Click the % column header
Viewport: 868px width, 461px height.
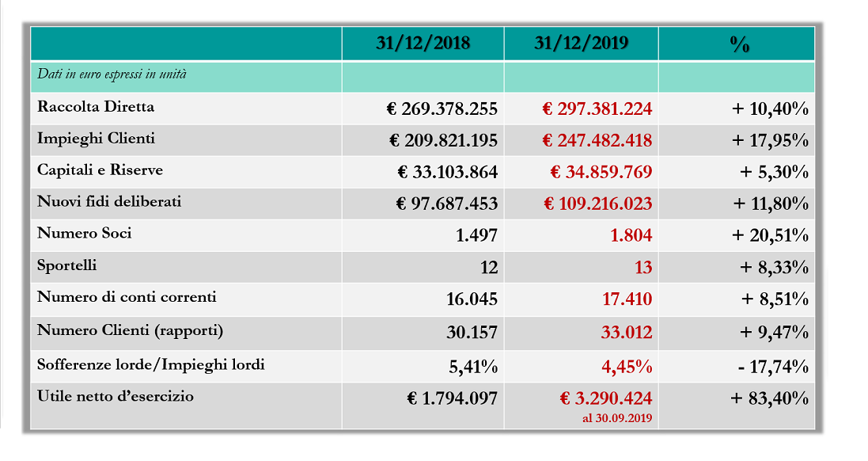(740, 44)
